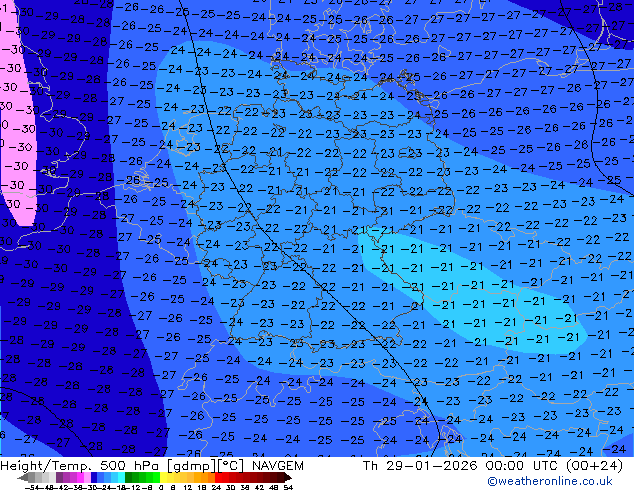Viewport: 634px width, 490px height.
Task: Click the NAVGEM model label
Action: point(278,466)
